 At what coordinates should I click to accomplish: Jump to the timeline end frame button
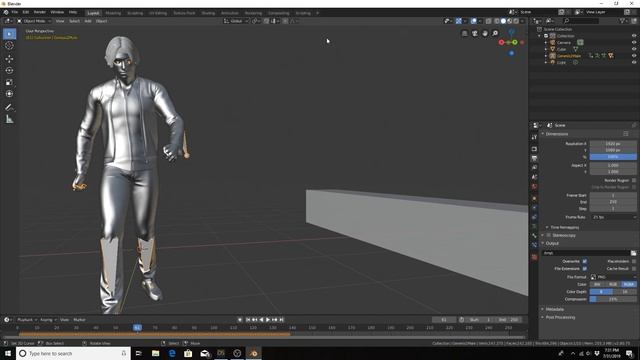tap(281, 320)
